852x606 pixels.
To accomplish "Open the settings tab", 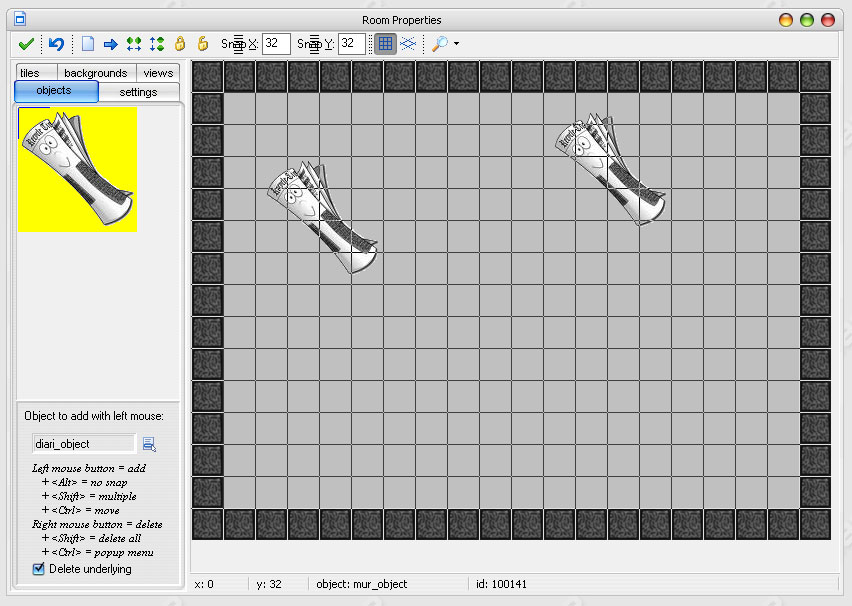I will [138, 92].
